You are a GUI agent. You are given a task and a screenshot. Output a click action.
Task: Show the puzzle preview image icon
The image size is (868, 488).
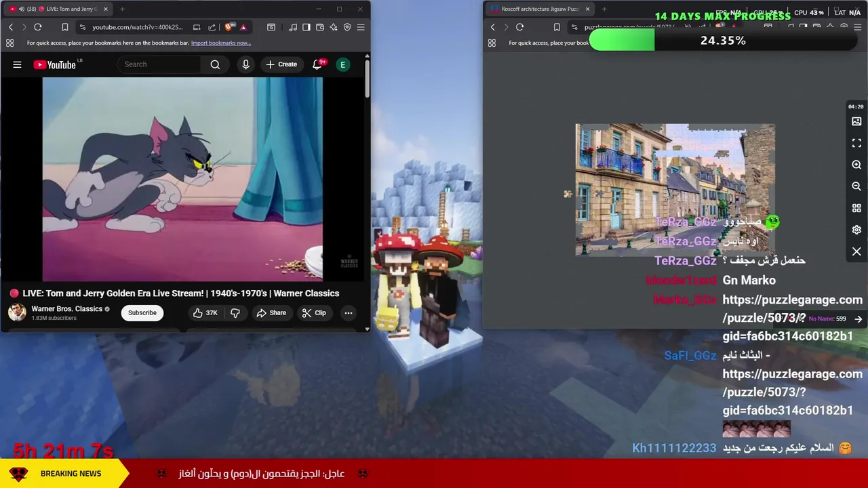[856, 121]
